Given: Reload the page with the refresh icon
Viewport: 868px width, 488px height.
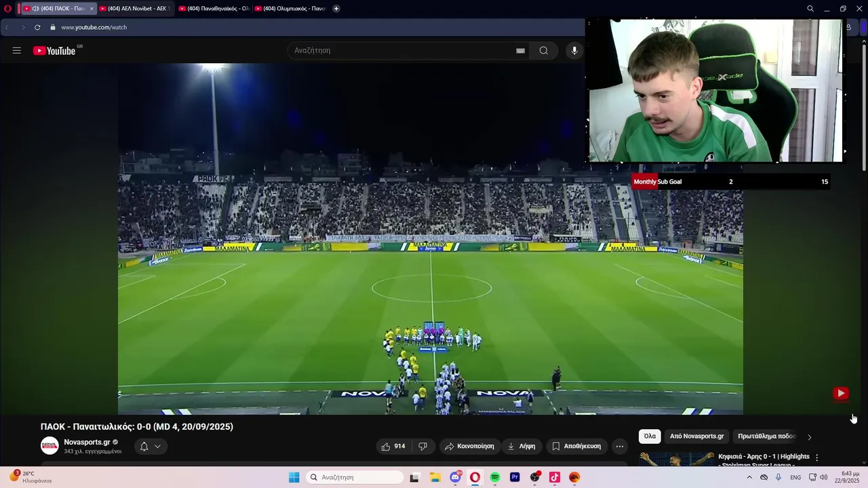Looking at the screenshot, I should pos(37,27).
